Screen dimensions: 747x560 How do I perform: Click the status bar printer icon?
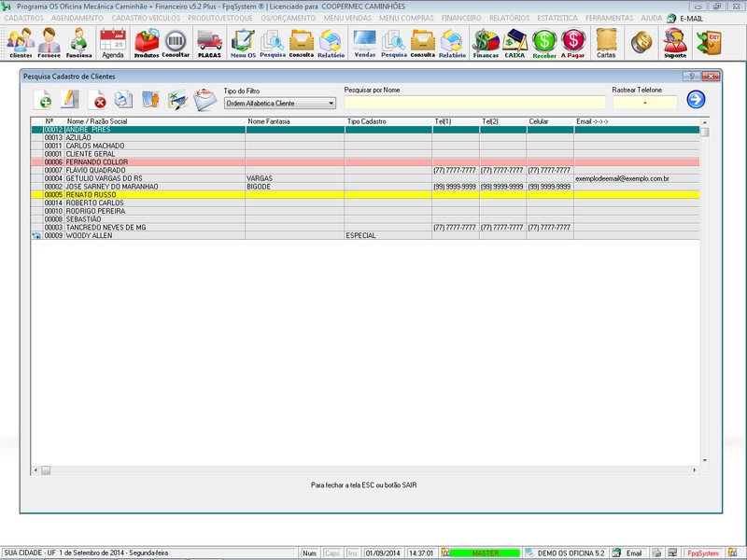[657, 553]
